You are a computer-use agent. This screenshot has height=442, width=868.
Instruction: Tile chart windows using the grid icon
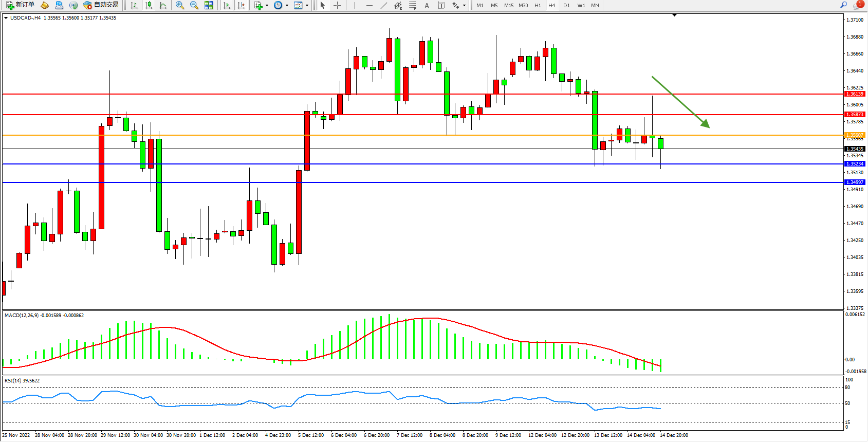(x=209, y=5)
